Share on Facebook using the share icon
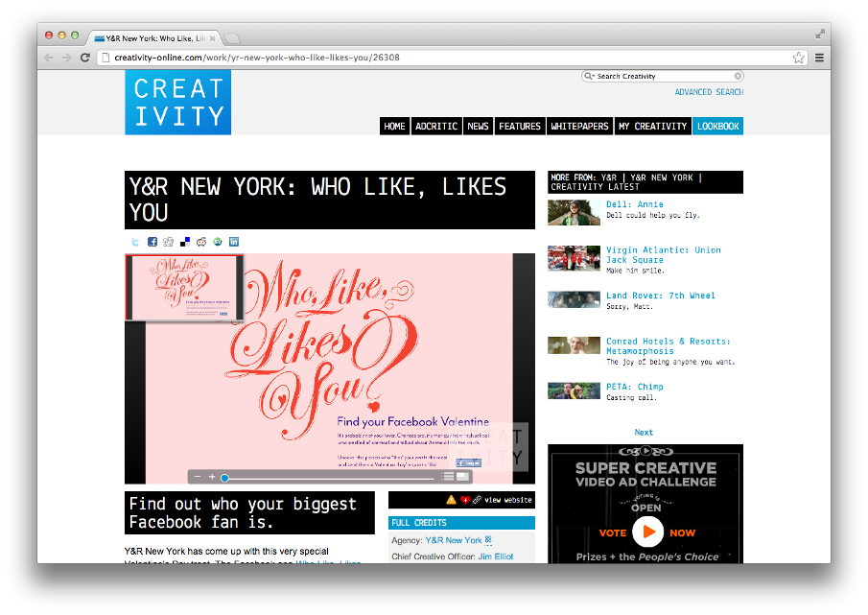This screenshot has width=868, height=615. (152, 242)
